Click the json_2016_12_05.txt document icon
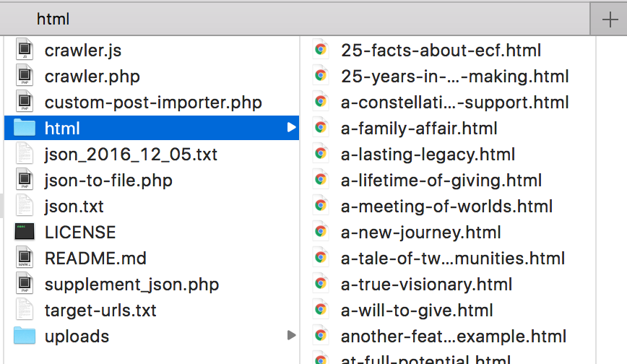 point(25,153)
